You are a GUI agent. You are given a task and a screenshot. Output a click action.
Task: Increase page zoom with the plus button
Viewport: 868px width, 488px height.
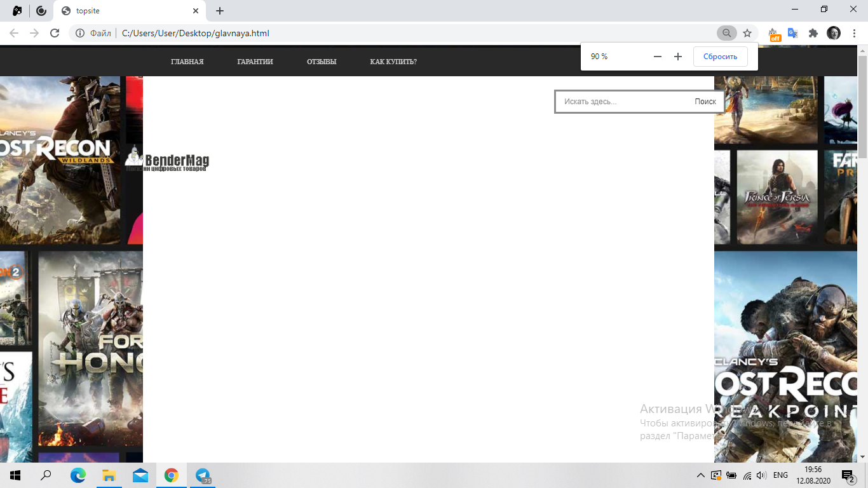point(678,57)
